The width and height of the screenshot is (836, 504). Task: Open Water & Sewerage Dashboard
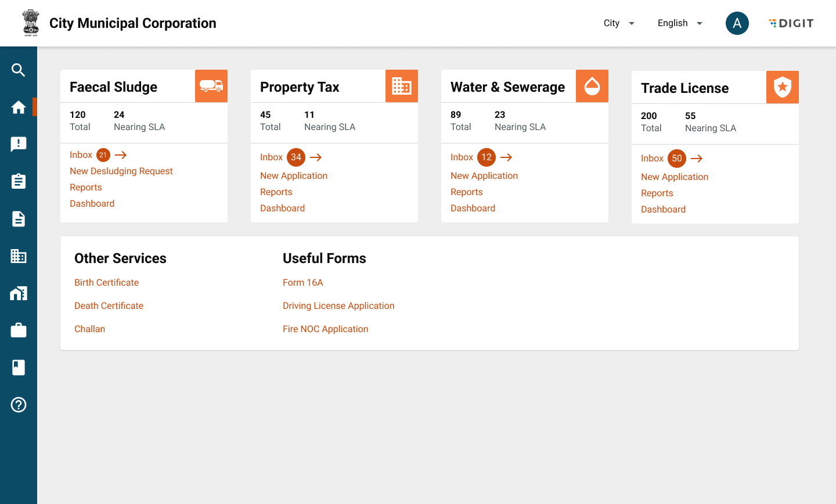click(x=473, y=208)
